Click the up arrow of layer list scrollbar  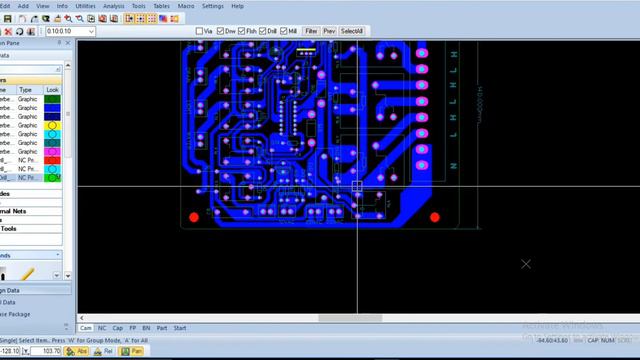(68, 65)
